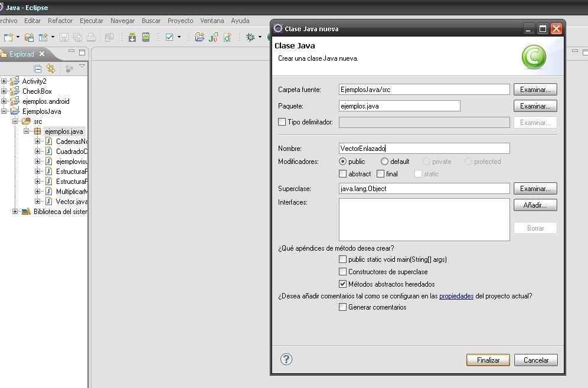Close the Explorad view tab
588x388 pixels.
coord(42,54)
